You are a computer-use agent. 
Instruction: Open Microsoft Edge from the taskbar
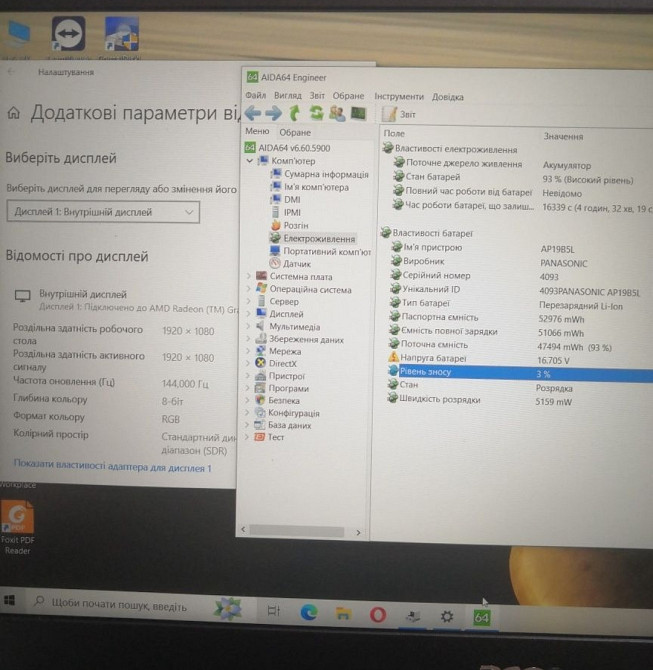(x=309, y=614)
